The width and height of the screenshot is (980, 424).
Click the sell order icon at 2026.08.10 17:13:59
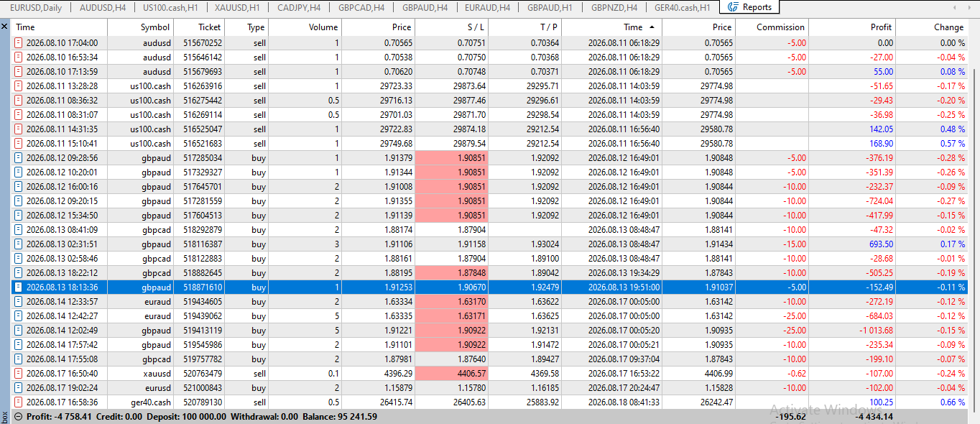[x=19, y=72]
